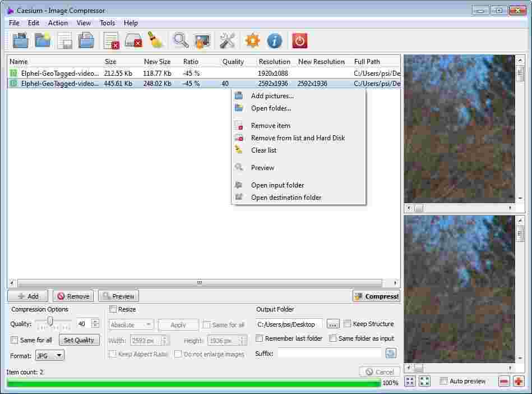Select the Add pictures toolbar icon
532x394 pixels.
(x=20, y=40)
